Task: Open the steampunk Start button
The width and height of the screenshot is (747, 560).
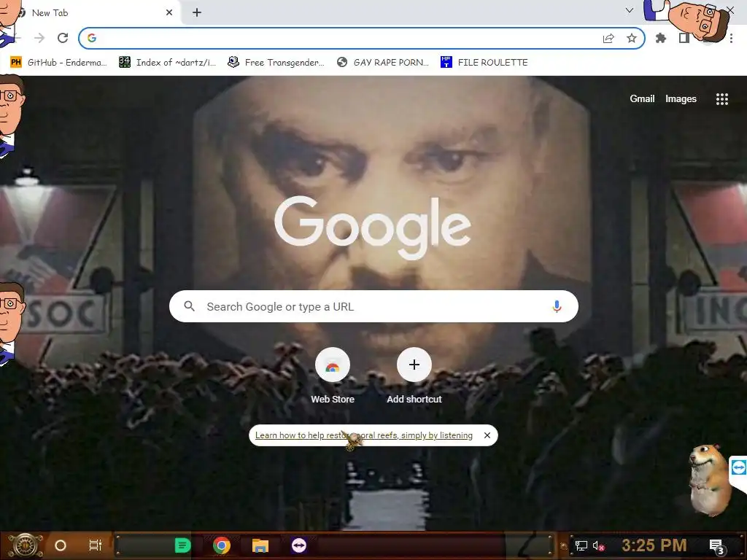Action: 26,545
